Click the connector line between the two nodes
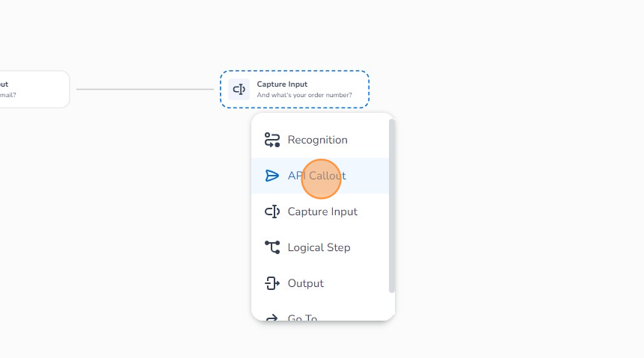The height and width of the screenshot is (358, 644). pos(144,89)
